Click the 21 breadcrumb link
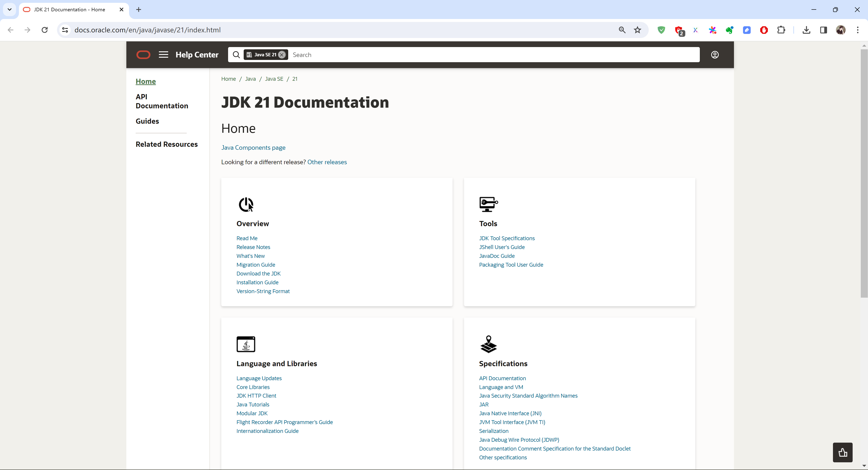Viewport: 868px width, 470px height. (x=295, y=79)
